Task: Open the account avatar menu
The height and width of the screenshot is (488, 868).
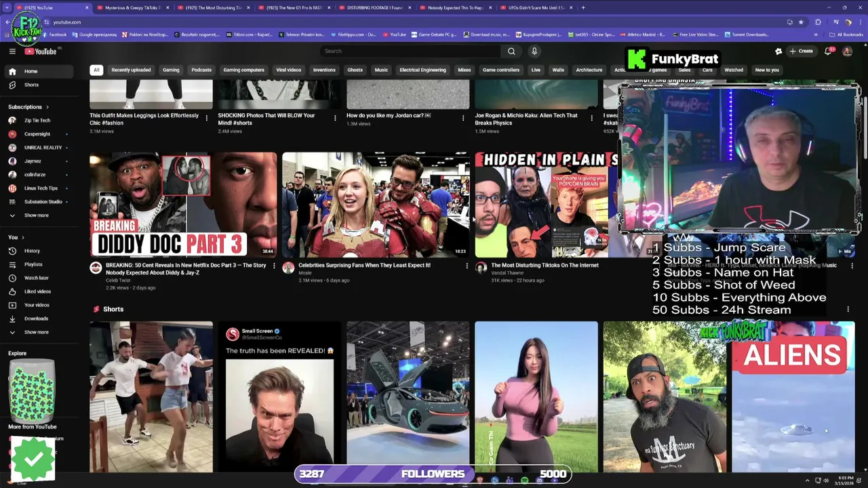Action: pos(847,52)
